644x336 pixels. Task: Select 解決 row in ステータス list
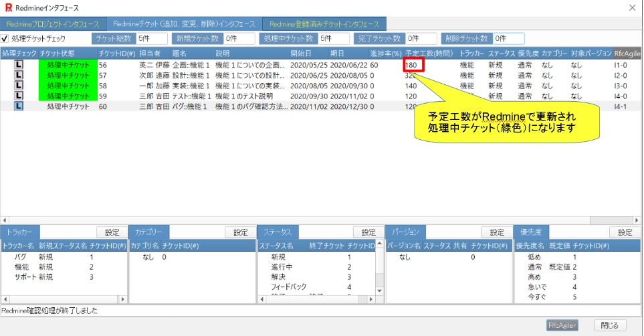click(317, 277)
